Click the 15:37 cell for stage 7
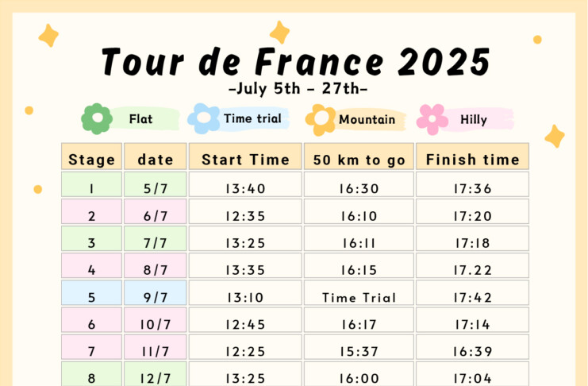 pos(359,351)
